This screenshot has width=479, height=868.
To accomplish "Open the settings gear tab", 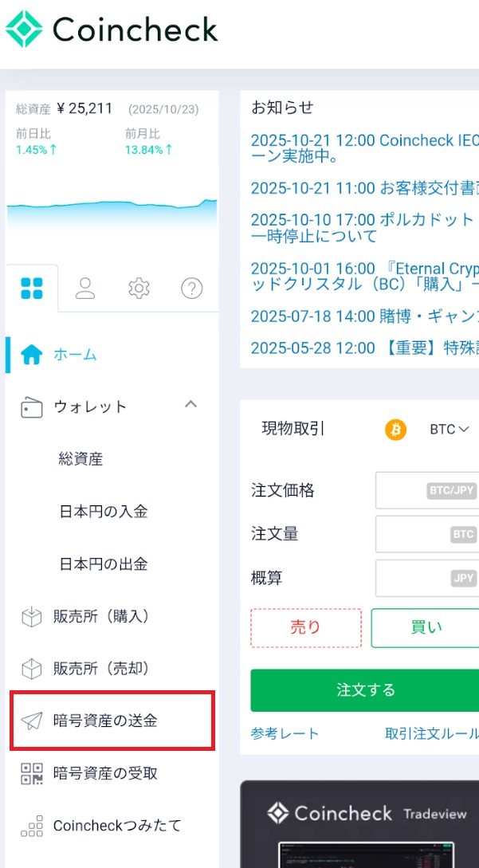I will click(139, 288).
